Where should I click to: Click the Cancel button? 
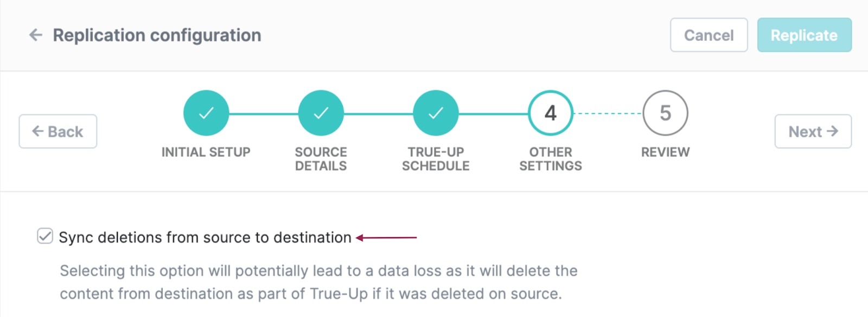click(x=709, y=35)
